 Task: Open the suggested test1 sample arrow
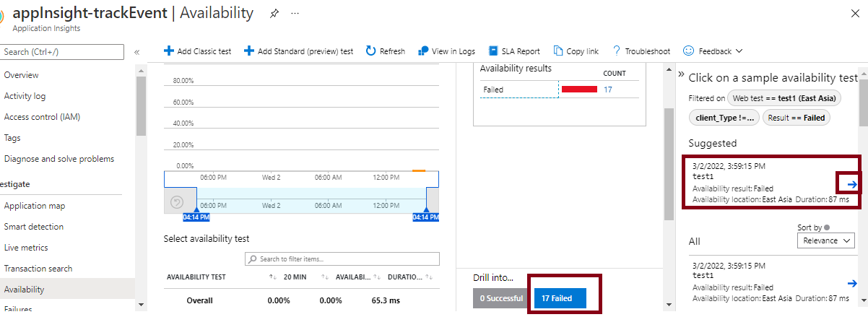851,184
